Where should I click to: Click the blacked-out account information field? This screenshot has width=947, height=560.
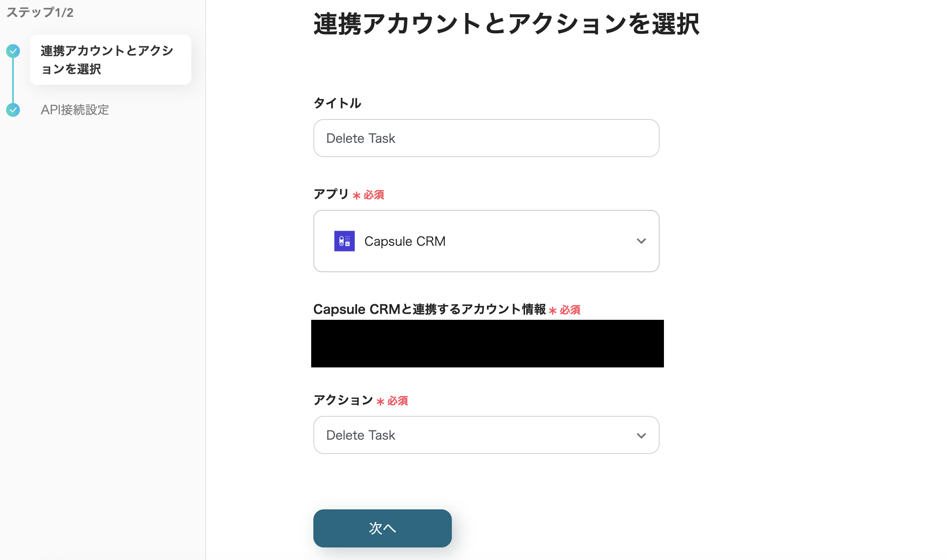[487, 344]
